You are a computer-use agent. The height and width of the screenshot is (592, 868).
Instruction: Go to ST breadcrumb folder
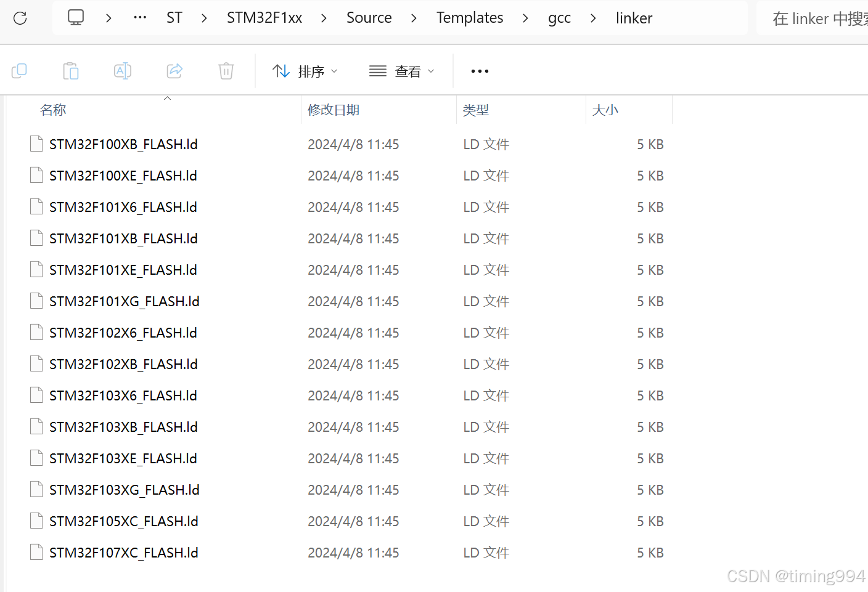point(174,18)
